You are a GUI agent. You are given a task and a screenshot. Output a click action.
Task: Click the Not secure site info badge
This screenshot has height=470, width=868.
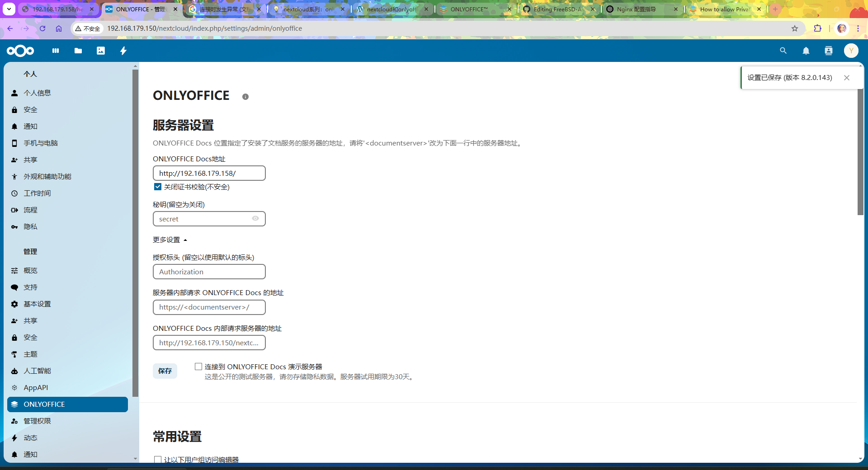88,28
